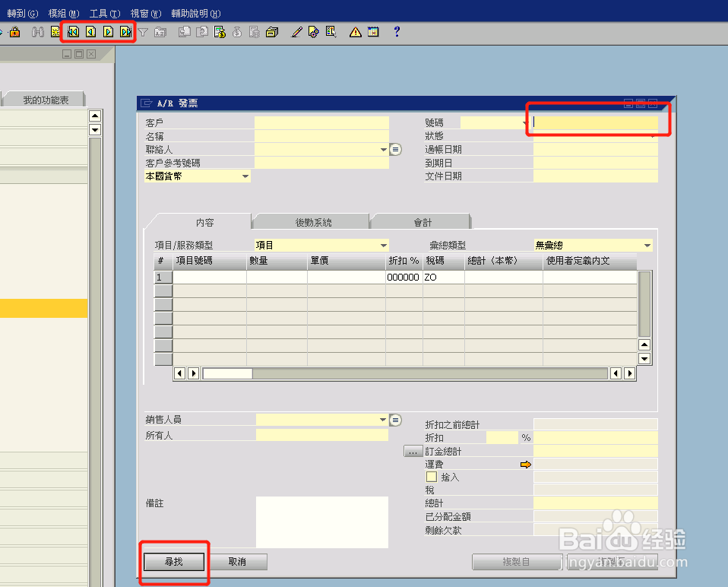728x587 pixels.
Task: Select the previous record arrow icon
Action: 89,32
